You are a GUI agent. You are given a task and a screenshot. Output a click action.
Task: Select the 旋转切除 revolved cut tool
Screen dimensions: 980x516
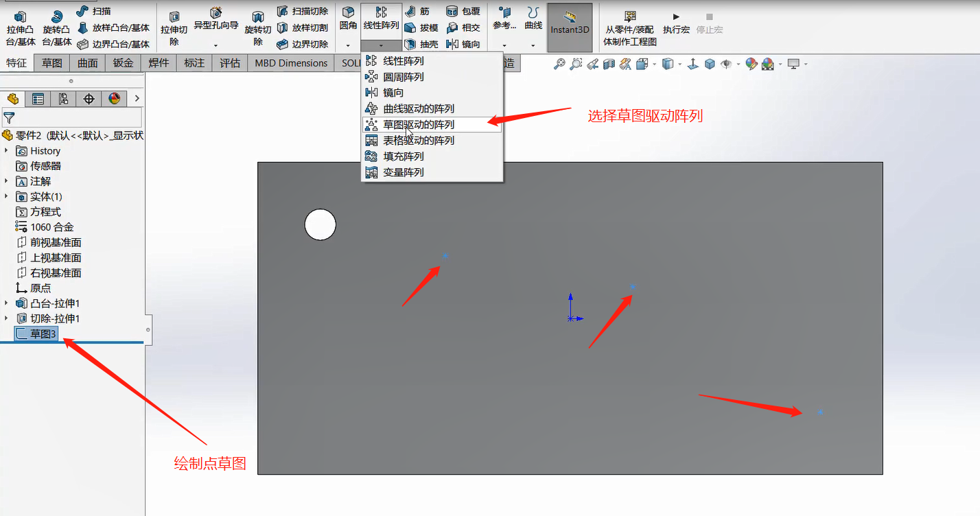point(258,28)
